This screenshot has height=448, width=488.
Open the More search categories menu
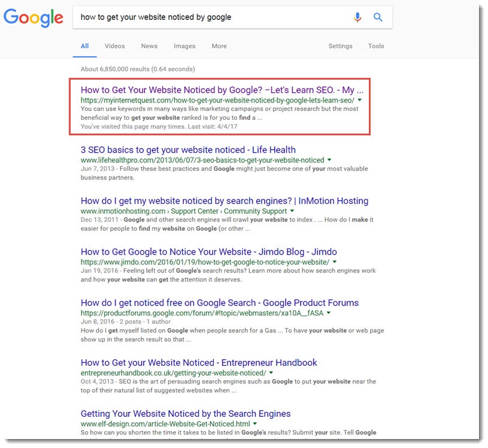[x=219, y=46]
